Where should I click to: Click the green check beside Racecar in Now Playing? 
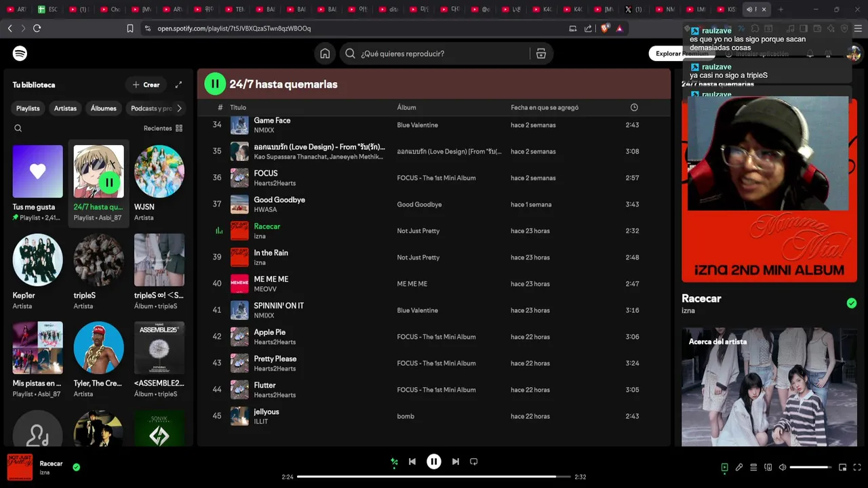tap(852, 303)
